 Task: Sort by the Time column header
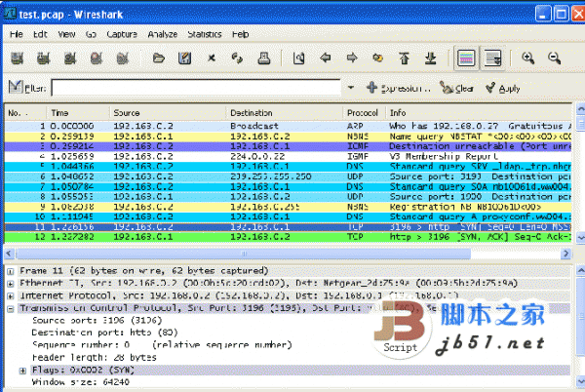(78, 113)
